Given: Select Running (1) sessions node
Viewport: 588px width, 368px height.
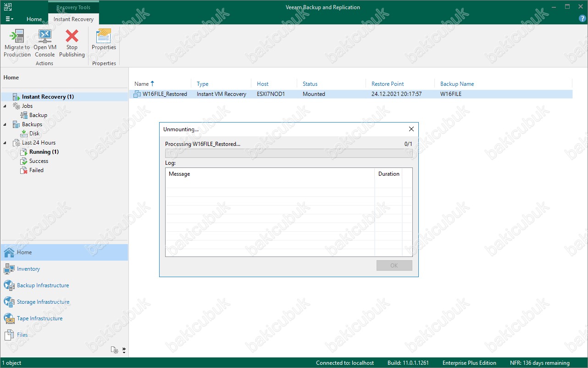Looking at the screenshot, I should pos(44,152).
